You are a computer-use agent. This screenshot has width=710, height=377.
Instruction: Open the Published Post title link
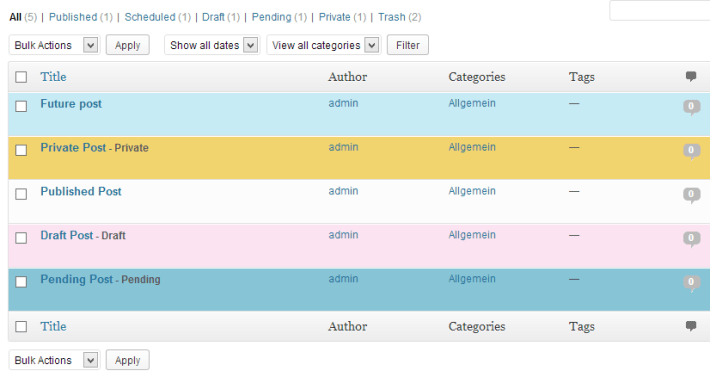(x=81, y=191)
